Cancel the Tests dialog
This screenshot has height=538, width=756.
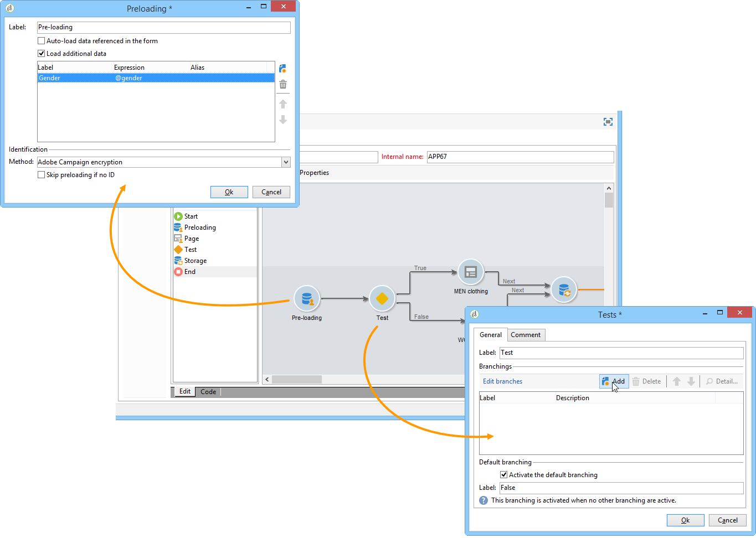(728, 520)
